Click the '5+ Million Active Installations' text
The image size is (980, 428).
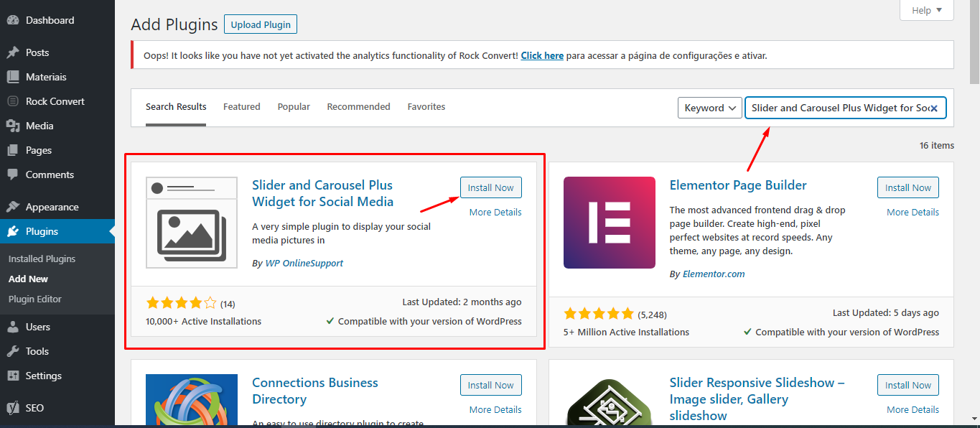626,332
